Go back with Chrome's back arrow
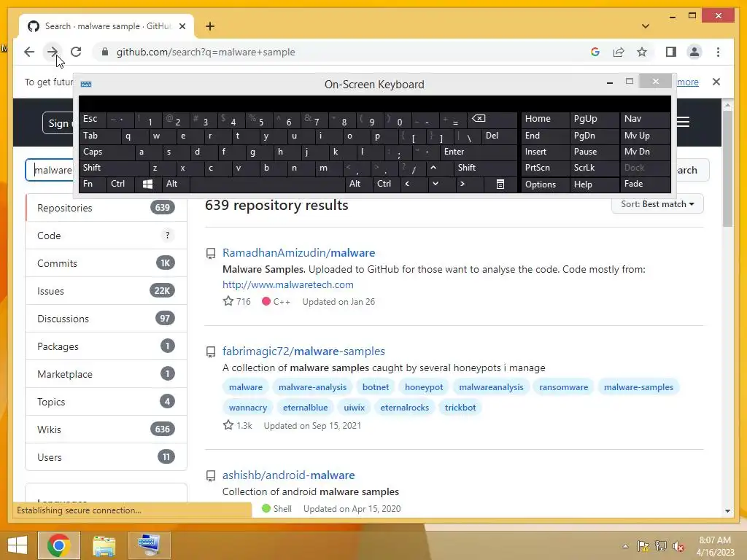The width and height of the screenshot is (747, 560). 29,52
